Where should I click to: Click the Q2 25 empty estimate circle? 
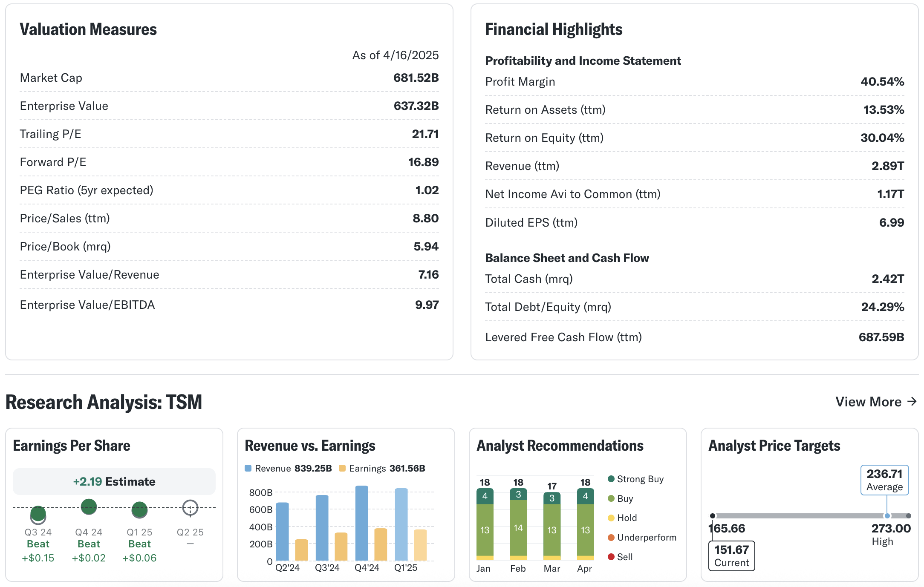point(190,507)
